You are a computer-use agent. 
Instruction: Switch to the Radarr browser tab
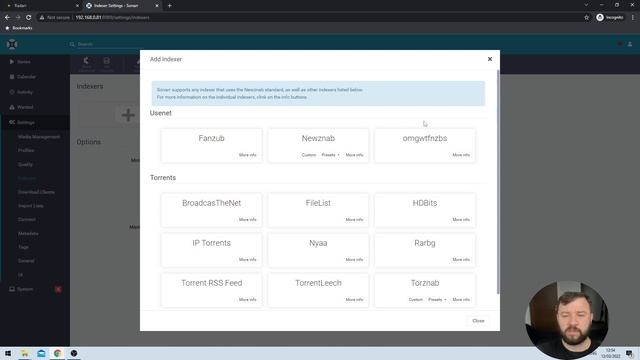[43, 6]
